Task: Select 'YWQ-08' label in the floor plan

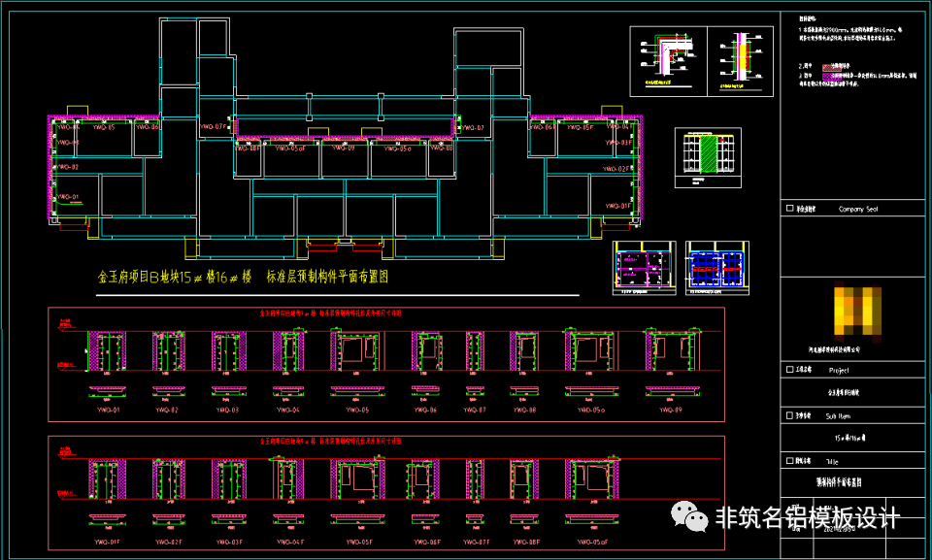Action: point(442,148)
